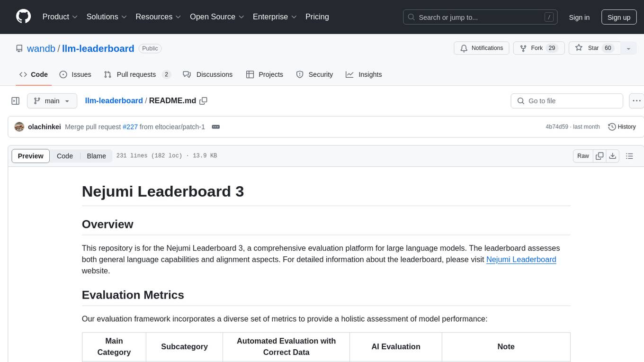Copy the raw file contents

click(x=600, y=156)
